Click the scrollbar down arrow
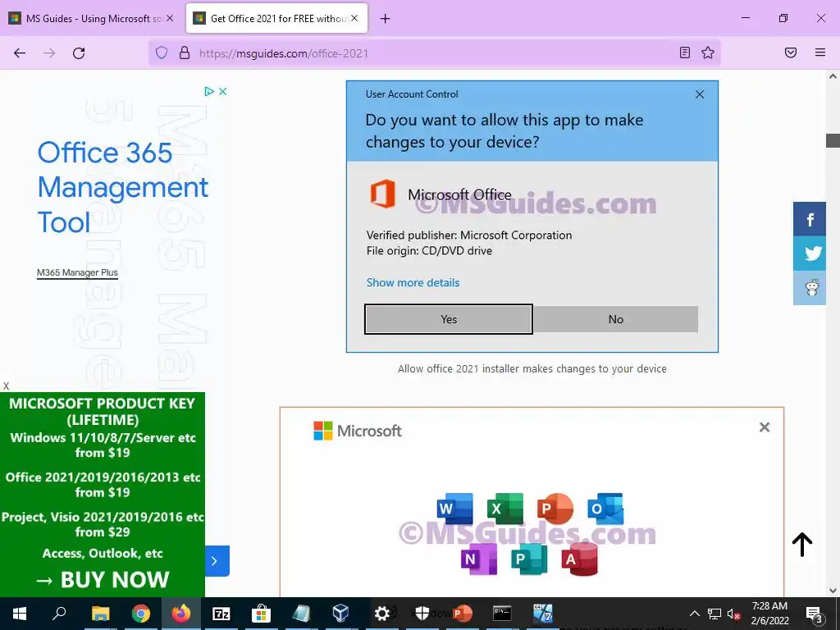This screenshot has height=630, width=840. [x=833, y=591]
